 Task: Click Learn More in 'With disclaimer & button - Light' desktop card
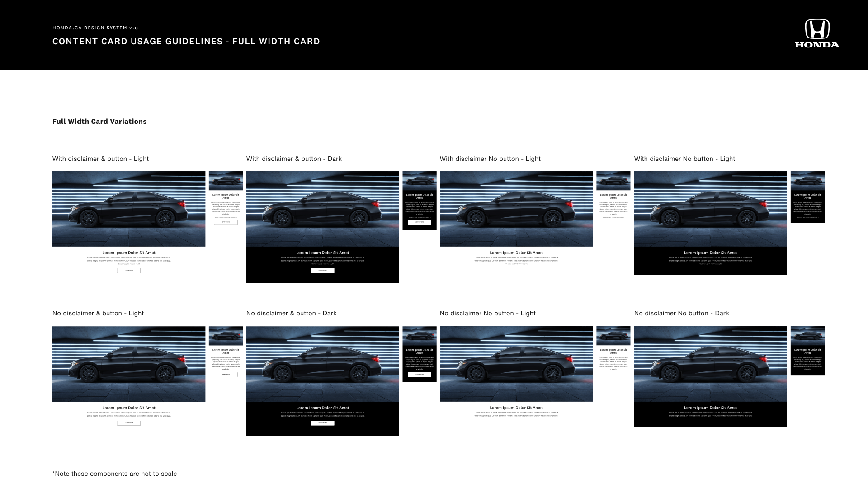(129, 271)
